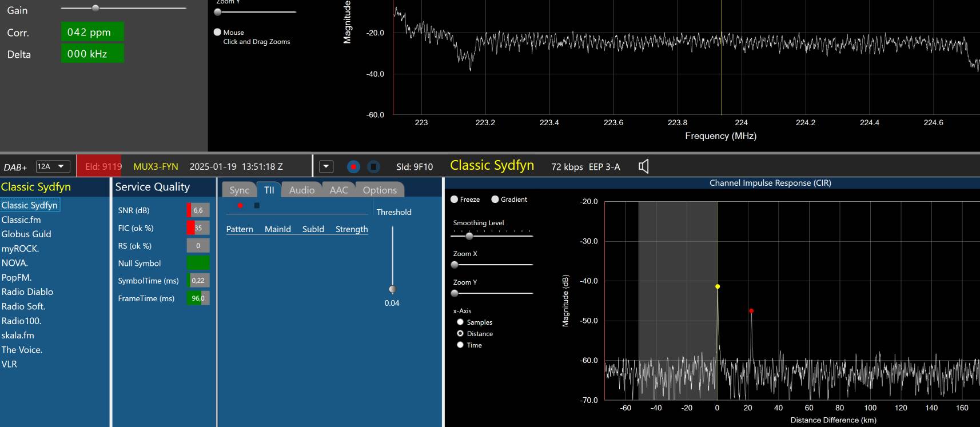Mute audio with the speaker icon

(643, 166)
